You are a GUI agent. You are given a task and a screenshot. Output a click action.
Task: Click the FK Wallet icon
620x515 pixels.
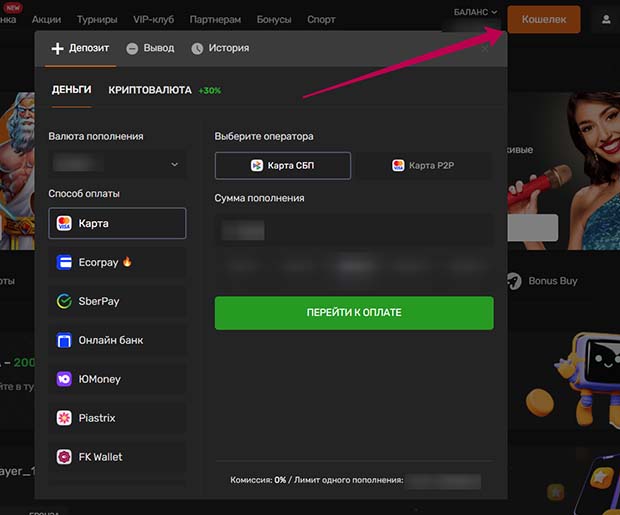64,457
